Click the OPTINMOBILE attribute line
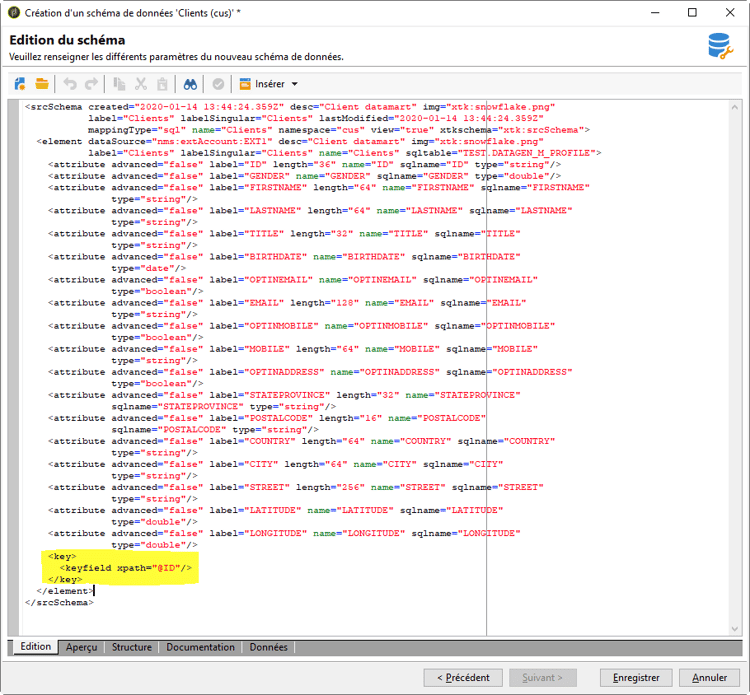Screen dimensions: 750x695 (x=301, y=326)
